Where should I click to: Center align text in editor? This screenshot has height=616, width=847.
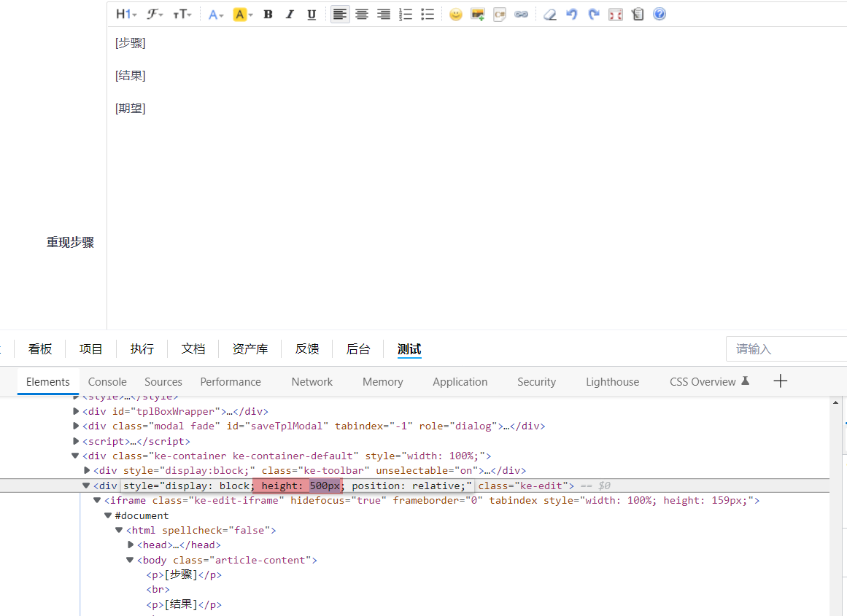coord(362,15)
